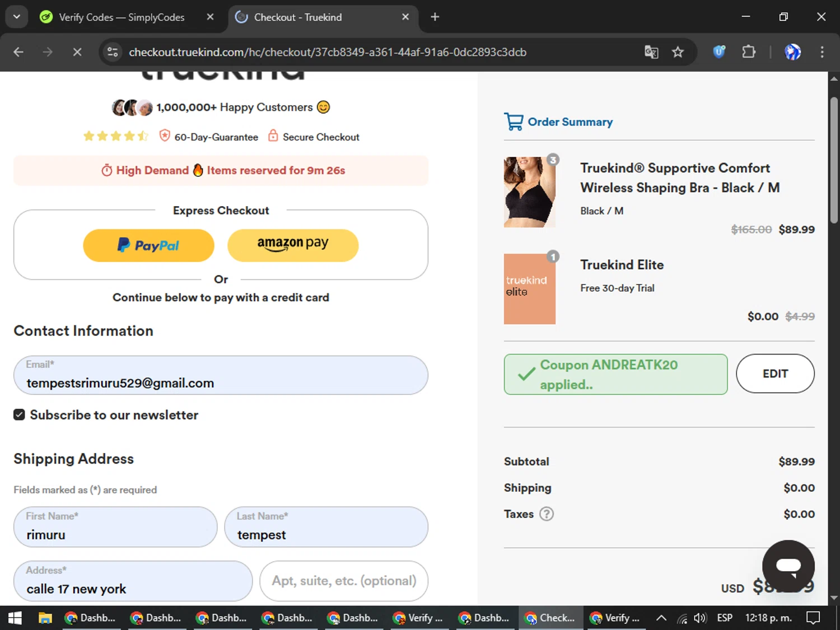
Task: Click the Coupon applied checkmark
Action: pos(526,374)
